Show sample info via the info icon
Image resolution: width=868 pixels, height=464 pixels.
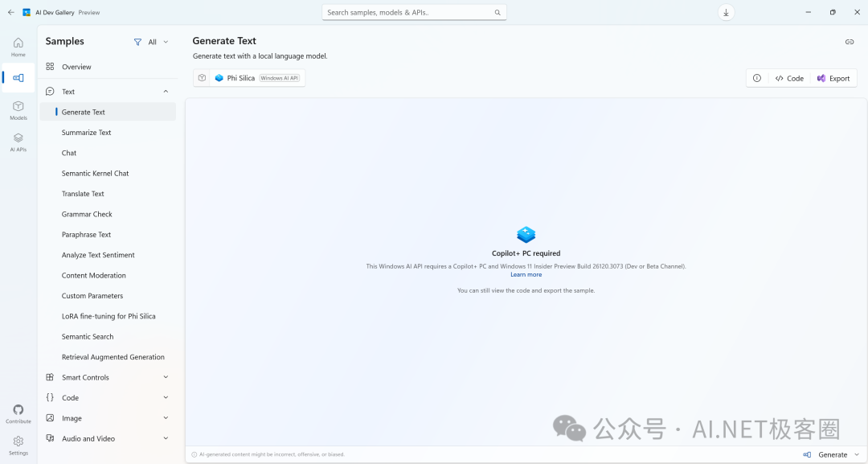coord(757,78)
